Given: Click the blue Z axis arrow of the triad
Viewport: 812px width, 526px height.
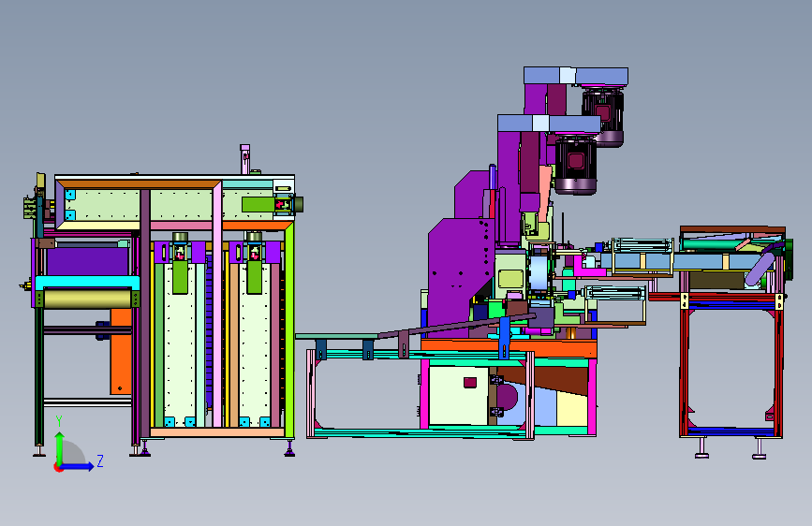Looking at the screenshot, I should coord(78,466).
